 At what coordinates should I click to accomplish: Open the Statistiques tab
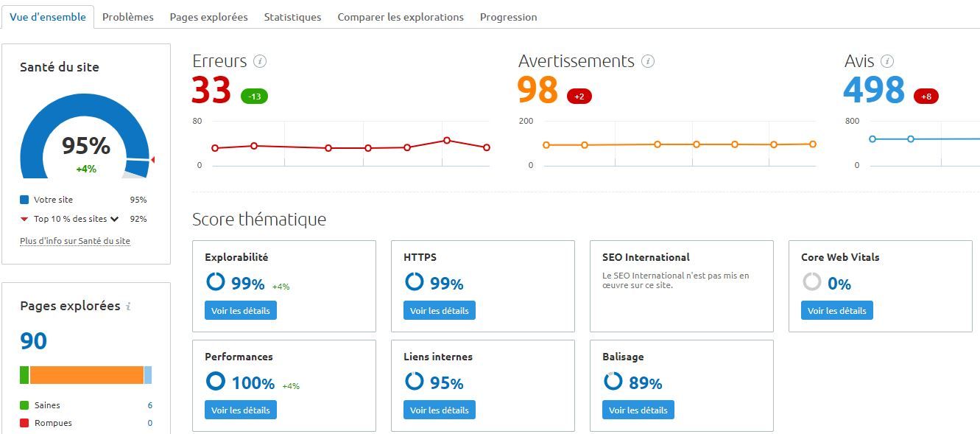click(x=292, y=17)
